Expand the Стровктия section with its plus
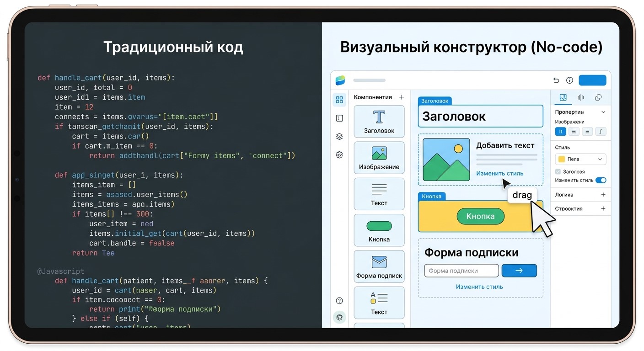 pos(603,208)
